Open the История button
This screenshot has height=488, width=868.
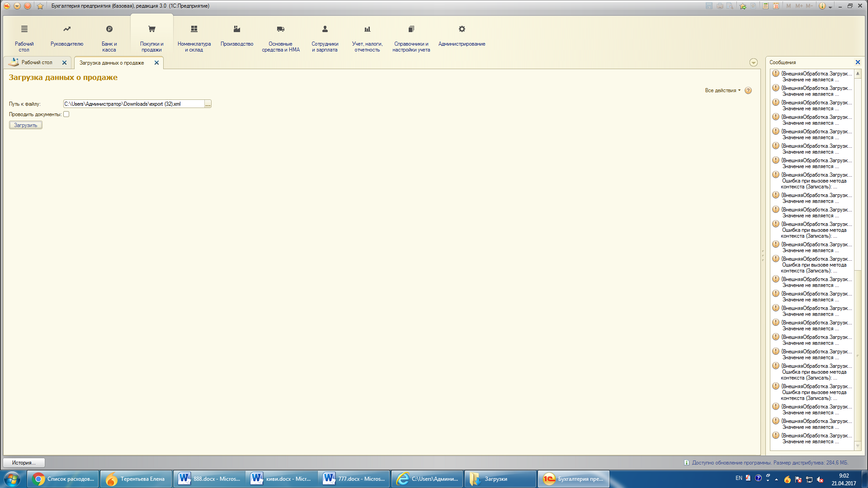[x=24, y=463]
